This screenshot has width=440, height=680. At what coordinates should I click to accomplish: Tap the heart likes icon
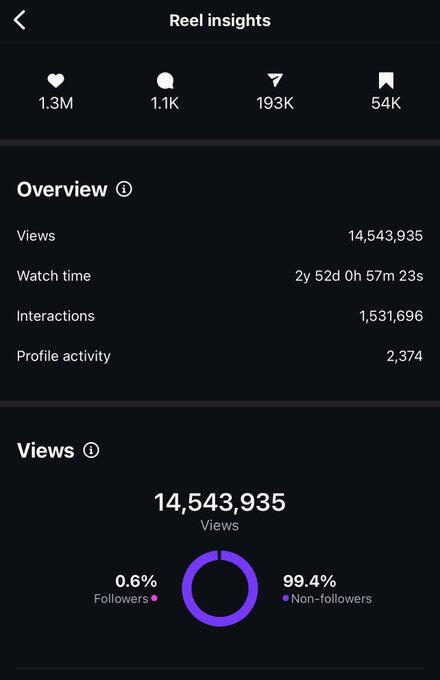coord(56,81)
